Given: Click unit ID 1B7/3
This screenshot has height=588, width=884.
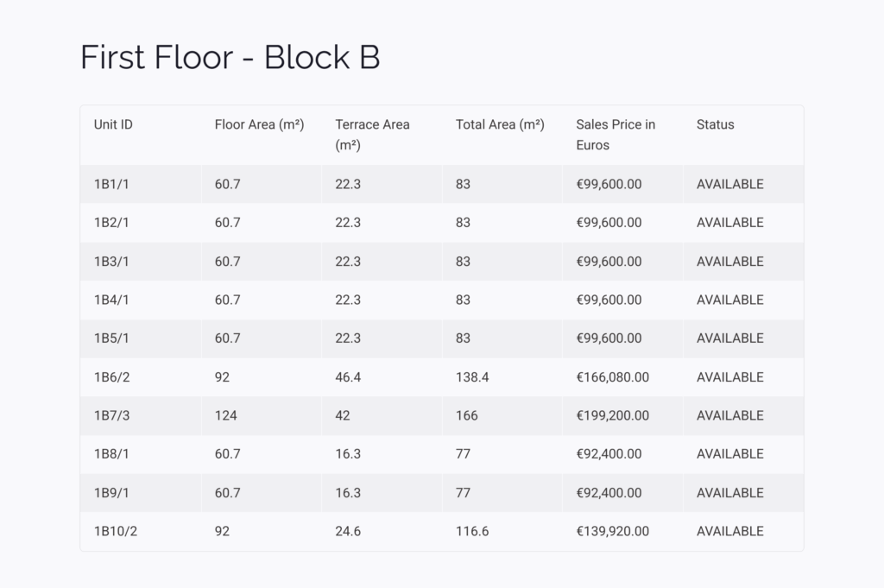Looking at the screenshot, I should [111, 415].
